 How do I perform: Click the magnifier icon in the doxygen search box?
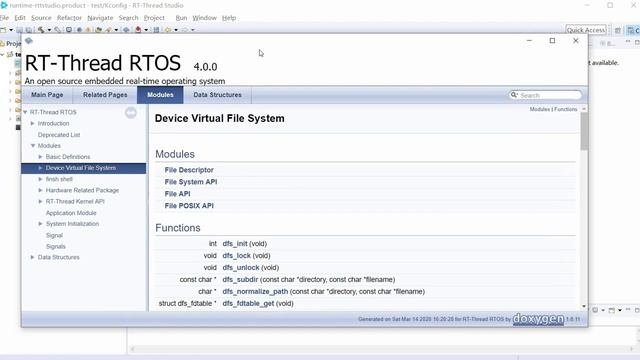pos(514,95)
